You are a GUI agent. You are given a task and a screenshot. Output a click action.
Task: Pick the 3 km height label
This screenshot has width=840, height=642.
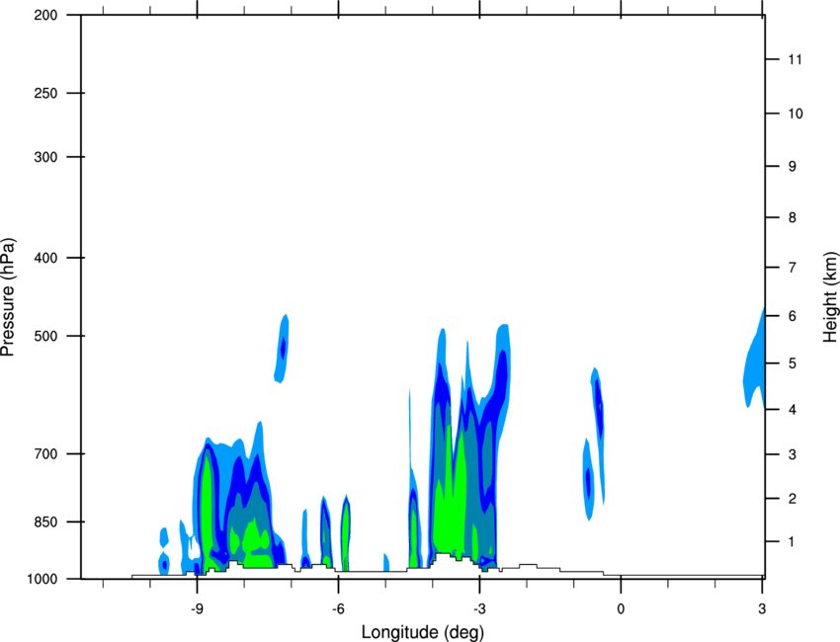[792, 454]
